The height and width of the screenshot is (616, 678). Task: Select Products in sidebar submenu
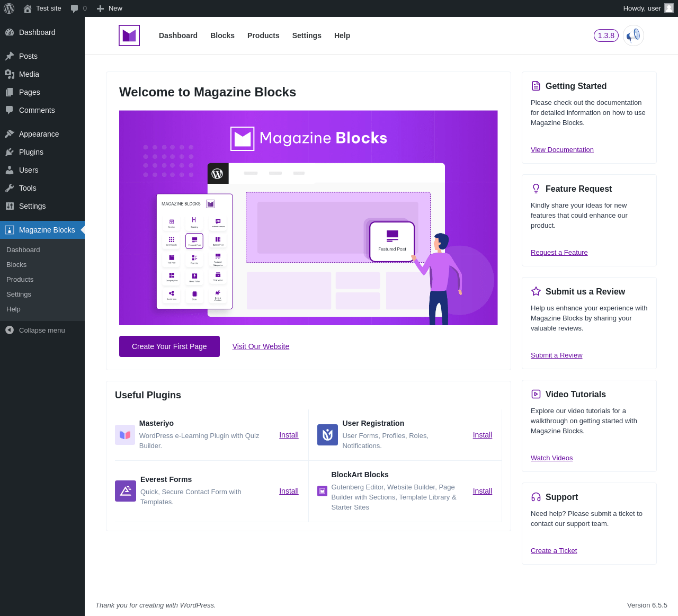click(20, 280)
